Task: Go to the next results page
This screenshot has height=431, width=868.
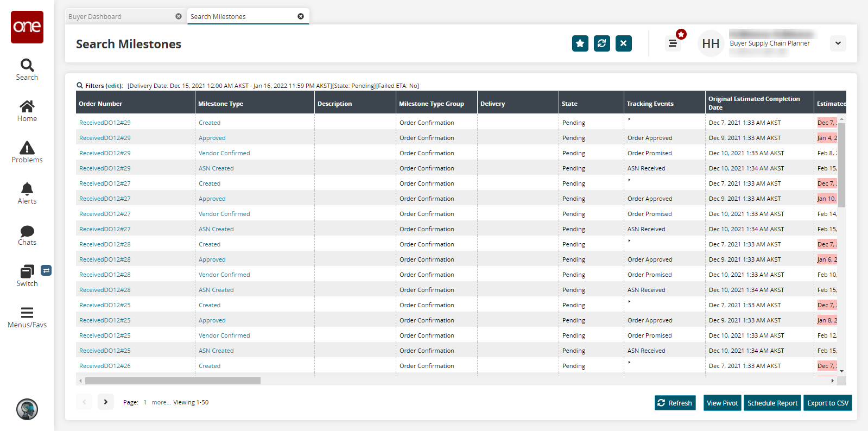Action: (x=106, y=402)
